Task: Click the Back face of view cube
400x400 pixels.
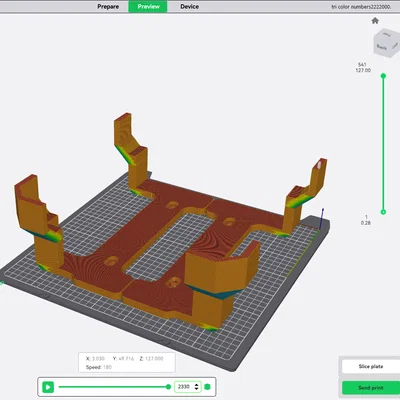Action: click(382, 48)
